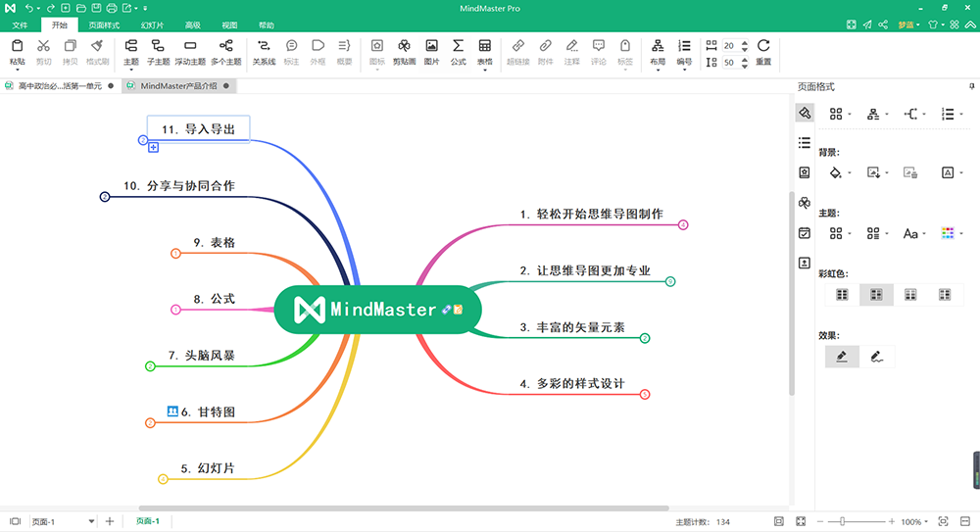Screen dimensions: 980x532
Task: Add a new page with plus button
Action: point(110,521)
